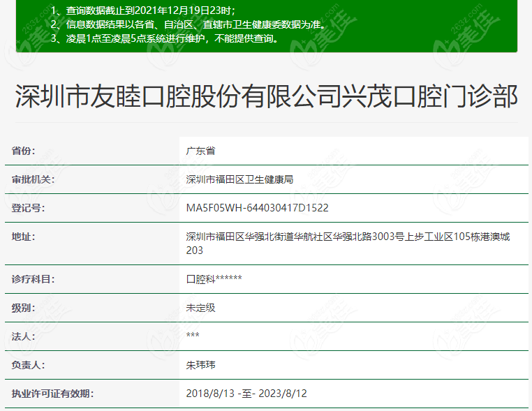
Task: Click the 地址 row label
Action: [x=23, y=237]
